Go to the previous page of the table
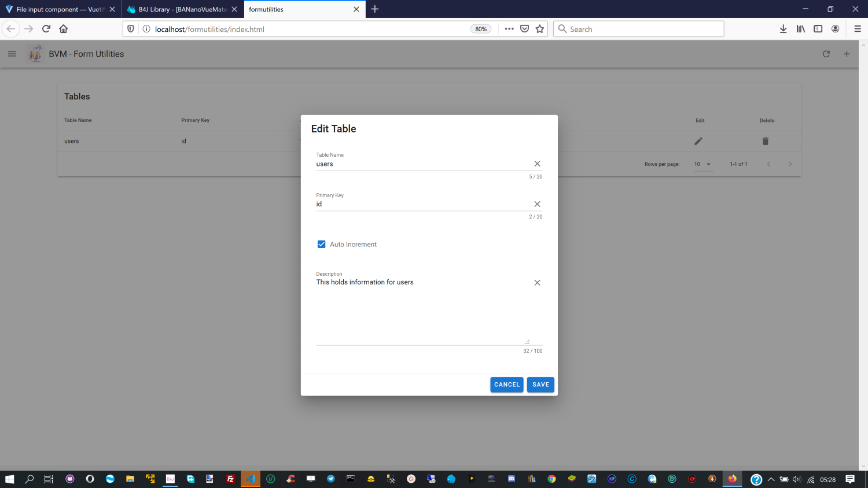Viewport: 868px width, 488px height. [768, 164]
